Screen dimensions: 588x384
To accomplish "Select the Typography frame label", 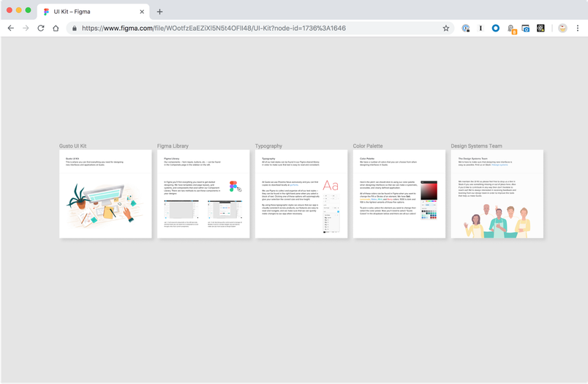I will [x=268, y=146].
